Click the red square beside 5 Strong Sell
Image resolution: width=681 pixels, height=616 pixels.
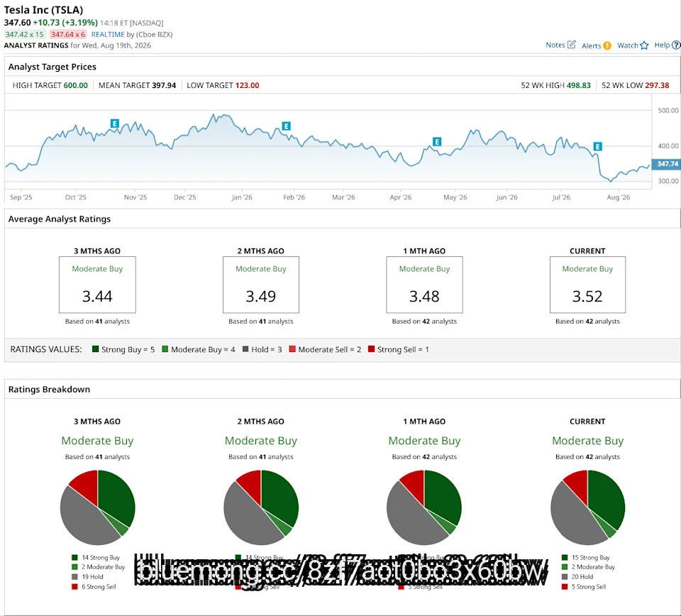click(x=565, y=587)
